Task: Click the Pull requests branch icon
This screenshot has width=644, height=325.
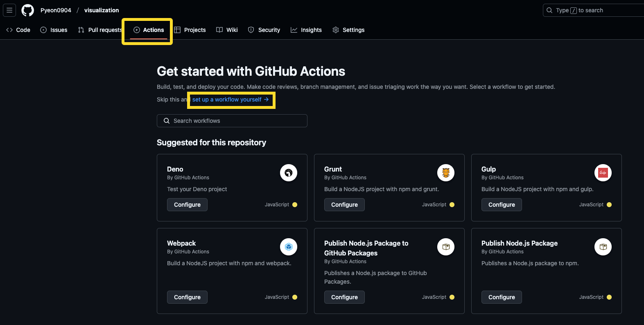Action: pos(81,30)
